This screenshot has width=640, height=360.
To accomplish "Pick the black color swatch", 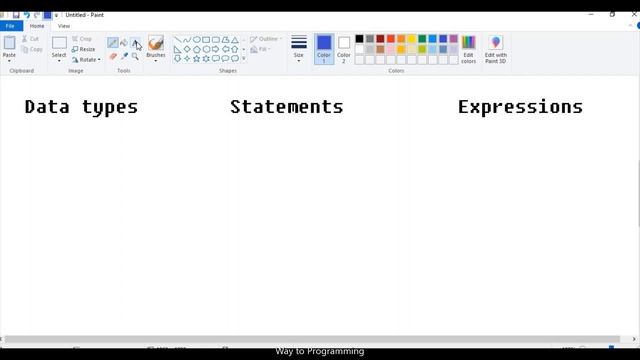I will point(359,39).
